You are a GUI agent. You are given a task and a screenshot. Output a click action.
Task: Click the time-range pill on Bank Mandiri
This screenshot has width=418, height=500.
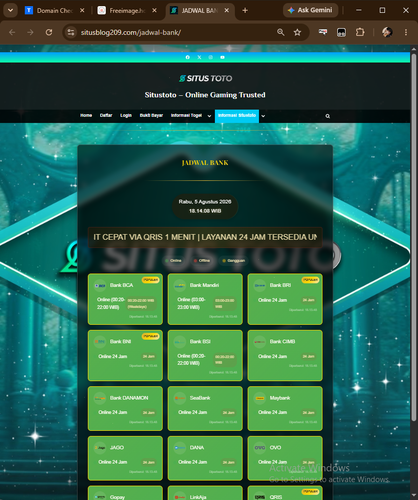tap(225, 303)
